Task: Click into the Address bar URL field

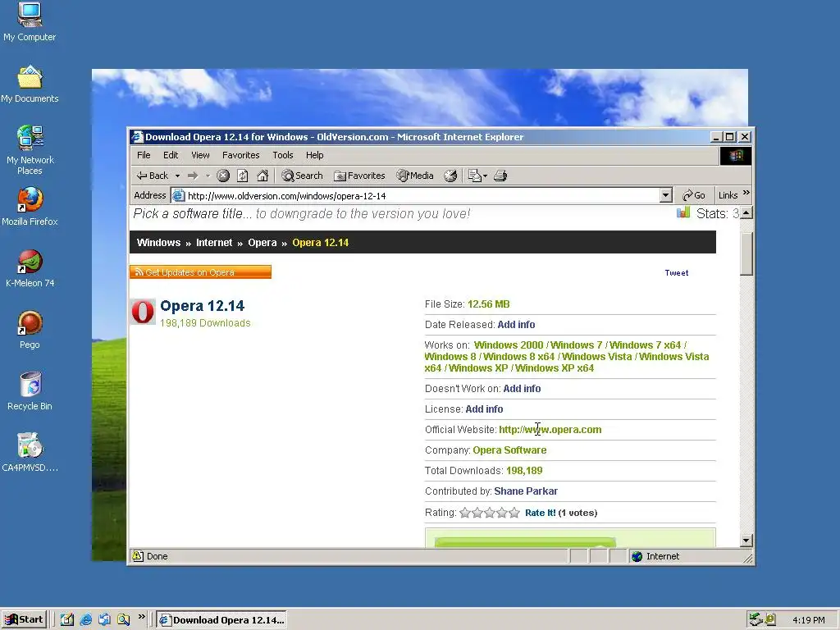Action: (422, 196)
